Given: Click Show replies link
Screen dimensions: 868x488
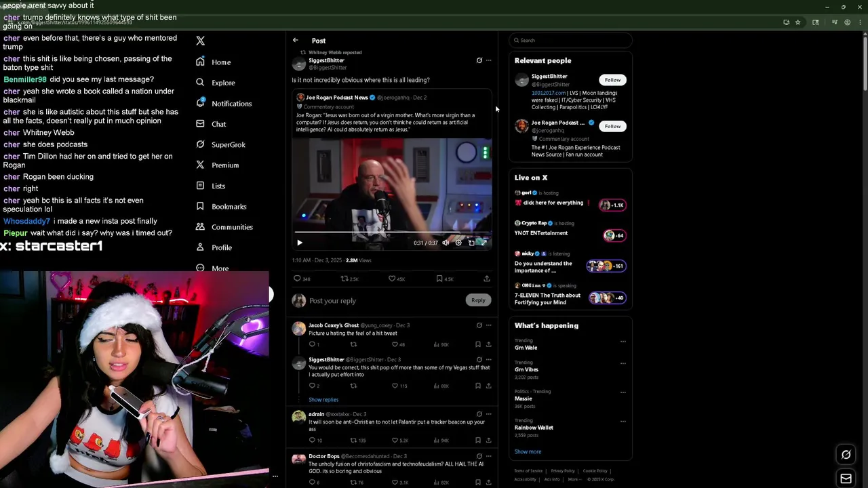Looking at the screenshot, I should (x=323, y=400).
